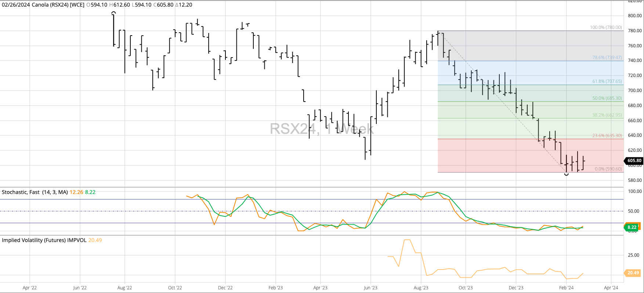Click the low marker arc below the Feb '24 bar
644x293 pixels.
(566, 174)
